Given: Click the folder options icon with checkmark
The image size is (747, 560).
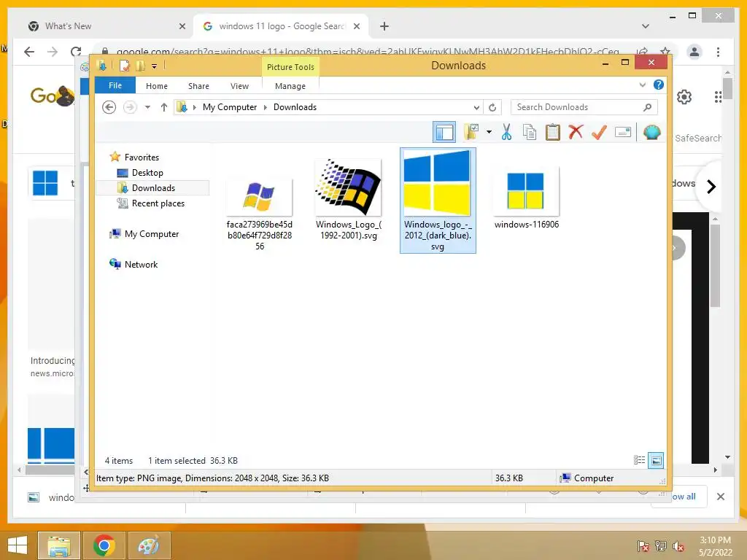Looking at the screenshot, I should 472,132.
